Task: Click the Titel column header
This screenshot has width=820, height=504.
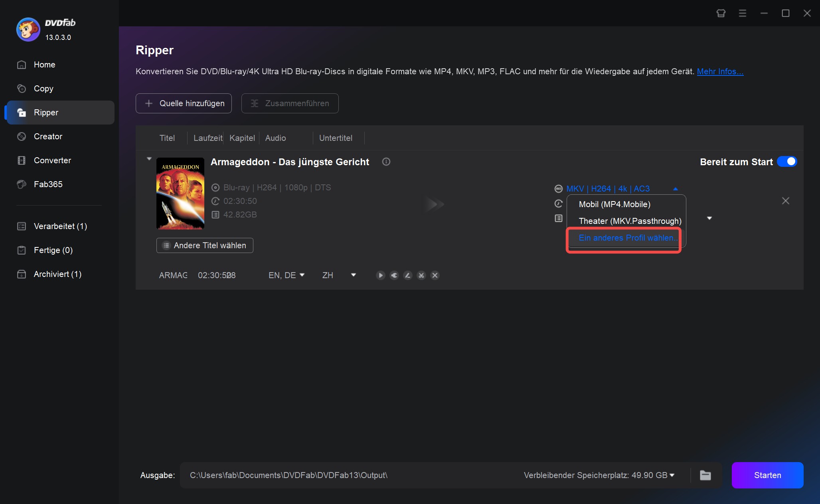Action: (x=167, y=138)
